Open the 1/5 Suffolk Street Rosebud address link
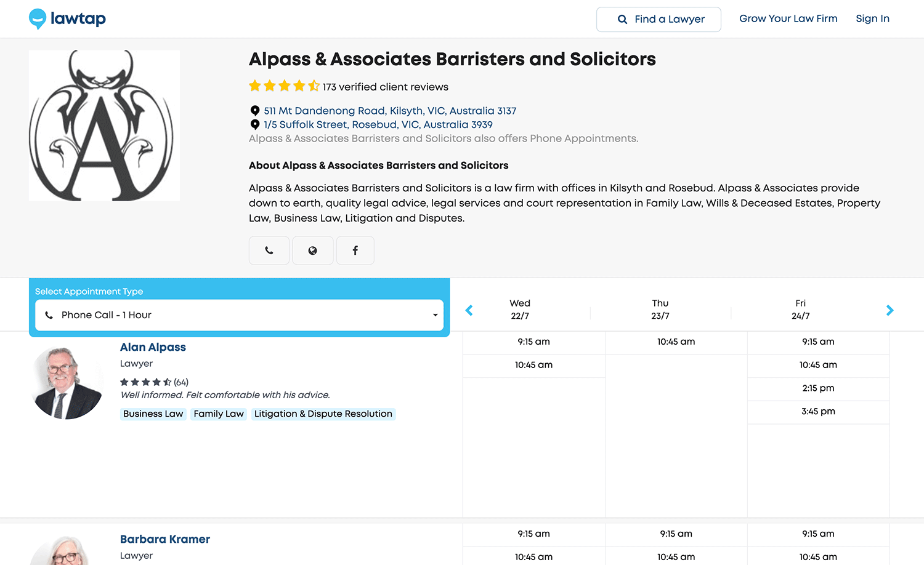The height and width of the screenshot is (565, 924). (378, 124)
